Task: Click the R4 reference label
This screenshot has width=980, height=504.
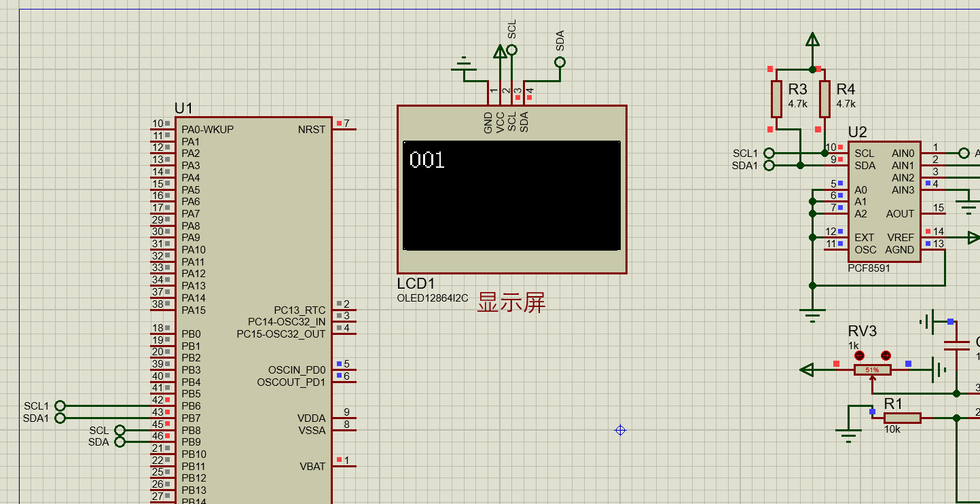Action: (x=846, y=89)
